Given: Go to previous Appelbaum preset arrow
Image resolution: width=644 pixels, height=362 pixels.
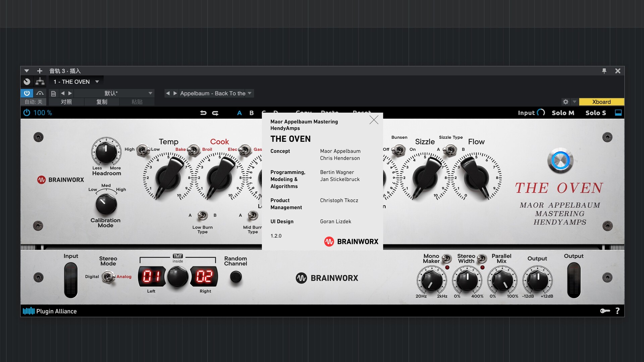Looking at the screenshot, I should [168, 93].
